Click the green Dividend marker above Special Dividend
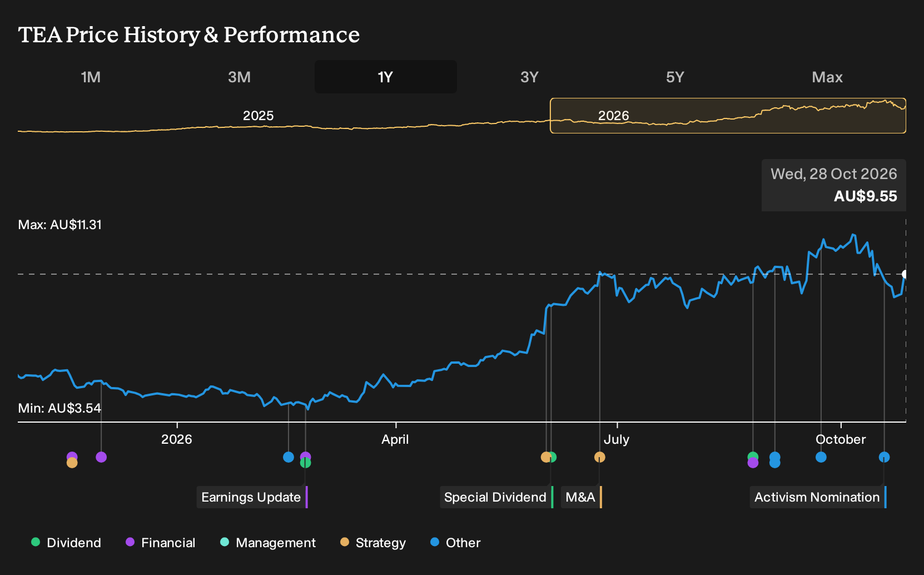Screen dimensions: 924x575 tap(552, 457)
